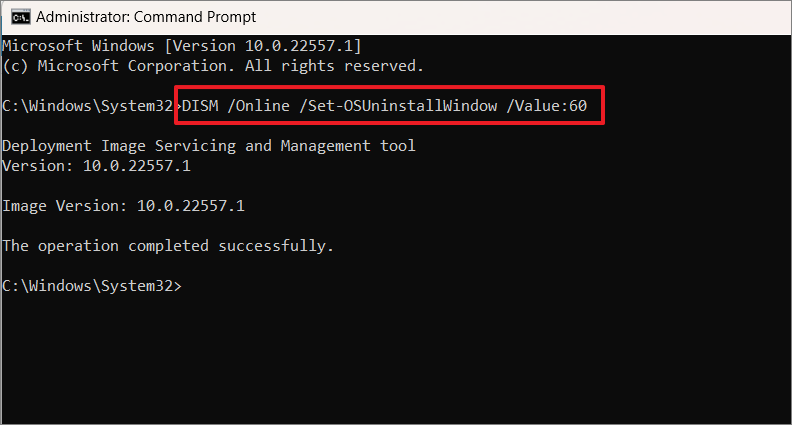Click the Command Prompt icon in title bar
Viewport: 792px width, 425px height.
tap(21, 17)
